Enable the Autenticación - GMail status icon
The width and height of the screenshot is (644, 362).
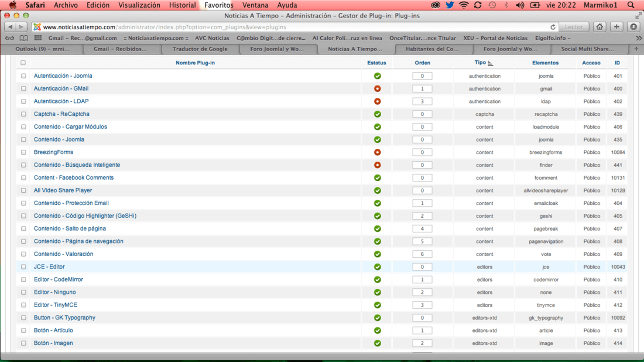(377, 89)
